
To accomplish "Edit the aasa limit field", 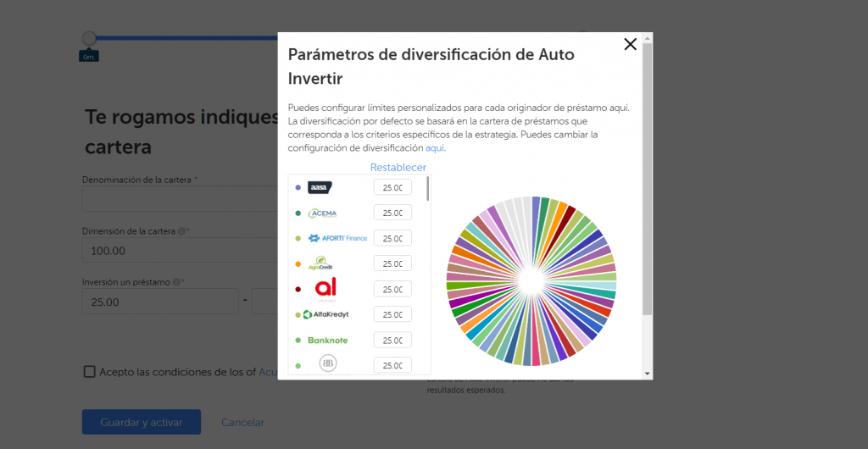I will point(392,187).
